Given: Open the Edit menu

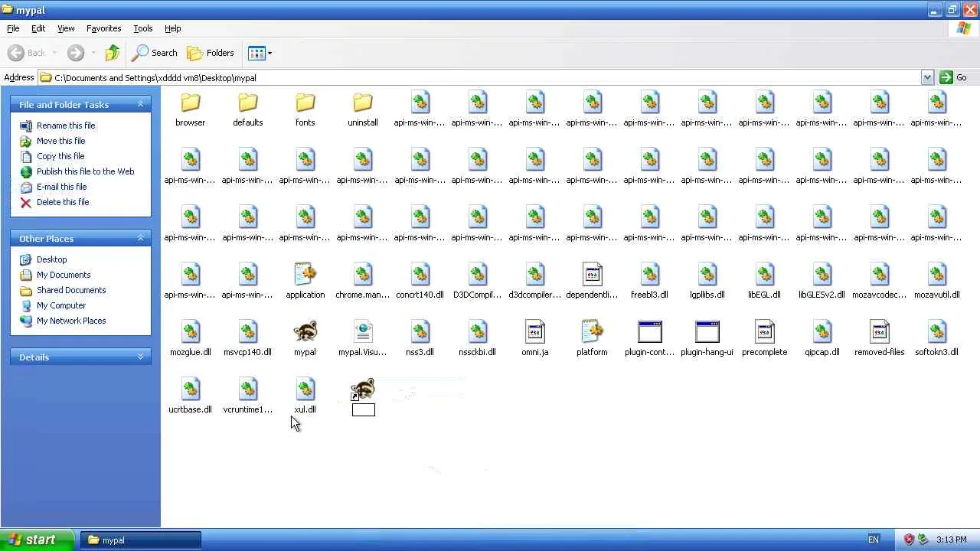Looking at the screenshot, I should click(x=38, y=28).
